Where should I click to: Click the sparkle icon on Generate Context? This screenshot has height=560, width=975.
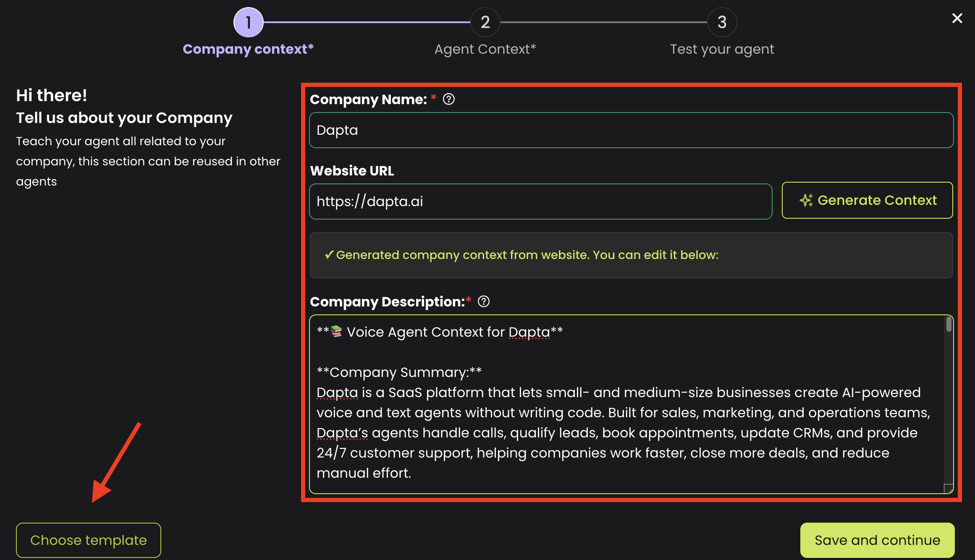[x=806, y=200]
